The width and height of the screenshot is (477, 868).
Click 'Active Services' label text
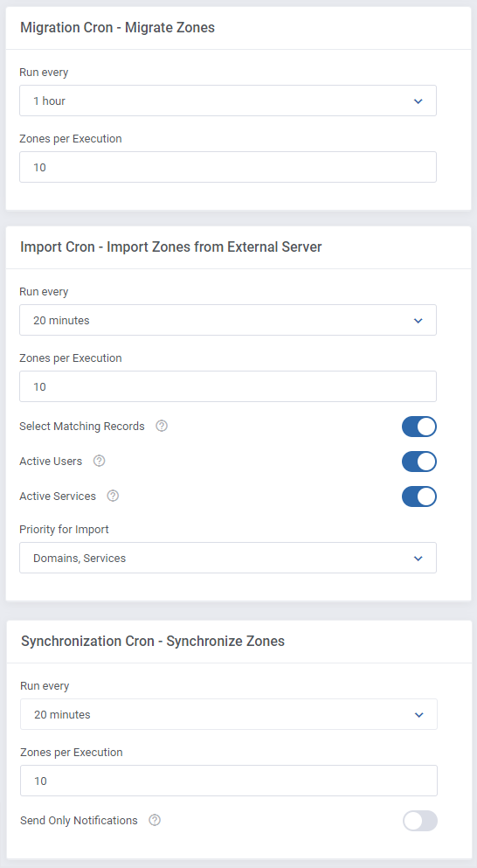58,496
